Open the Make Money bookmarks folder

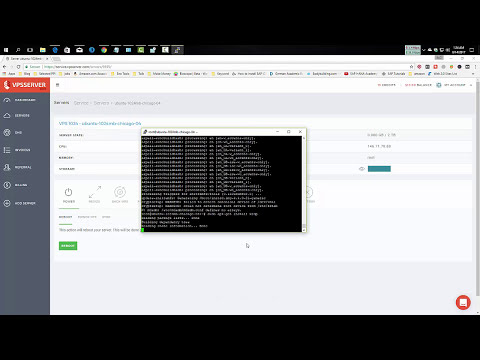(x=159, y=74)
